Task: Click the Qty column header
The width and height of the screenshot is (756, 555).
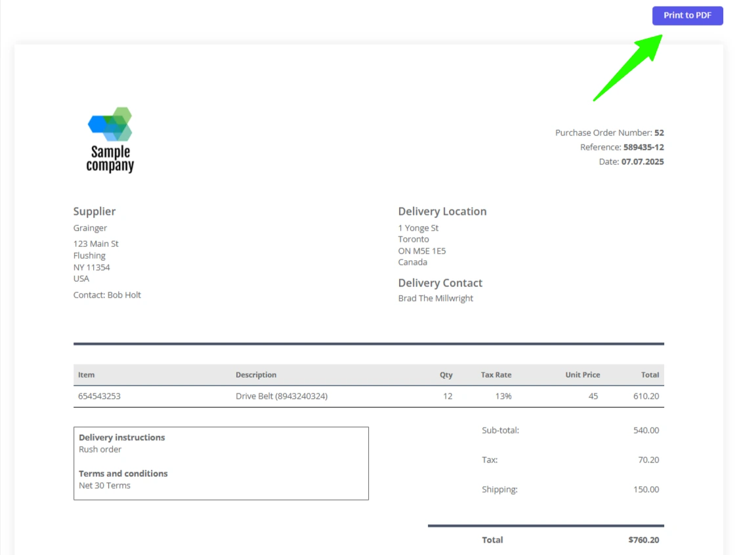Action: pos(446,375)
